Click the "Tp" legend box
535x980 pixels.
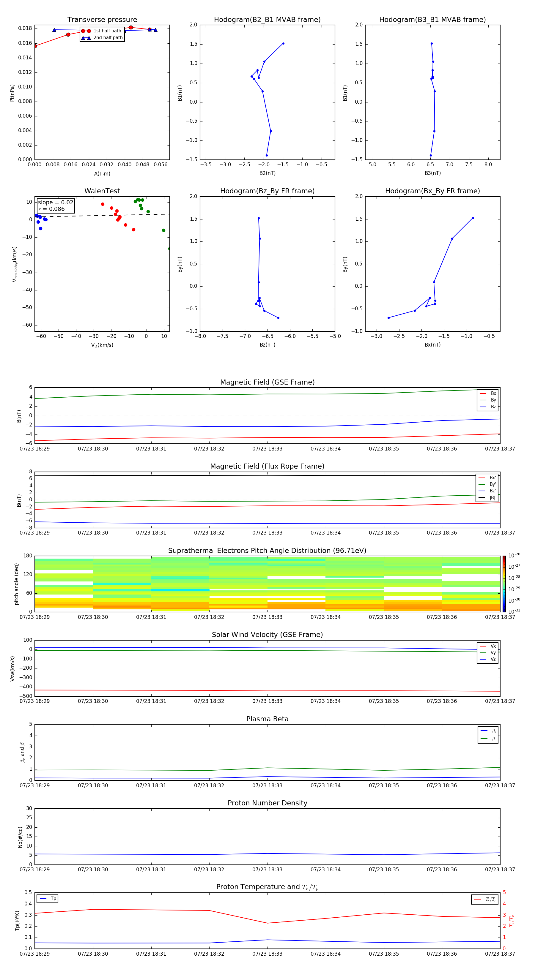coord(48,899)
